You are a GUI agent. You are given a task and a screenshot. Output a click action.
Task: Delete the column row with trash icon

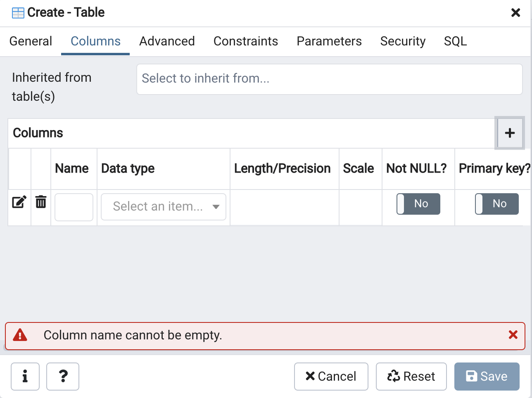pyautogui.click(x=41, y=202)
